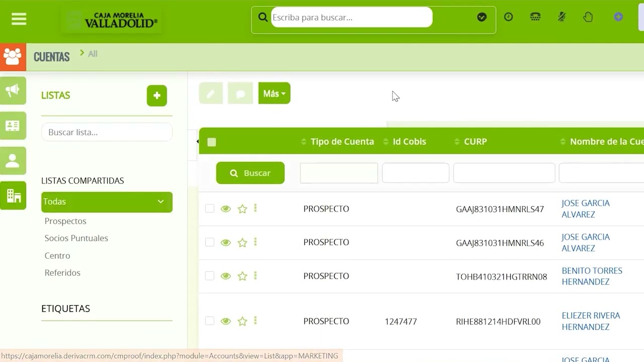Open three-dot menu for ELIEZER RIVERA row
The image size is (644, 362).
(x=256, y=321)
